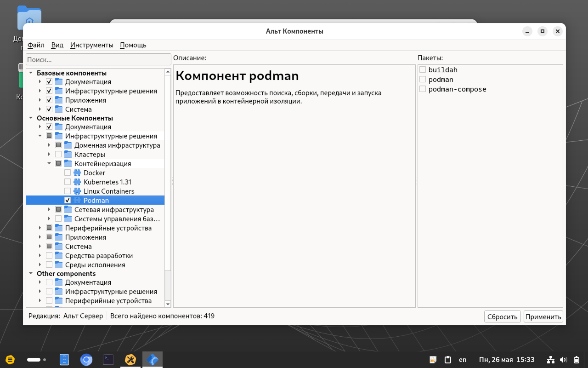Open the taskbar main menu icon
The width and height of the screenshot is (588, 368).
pyautogui.click(x=10, y=360)
